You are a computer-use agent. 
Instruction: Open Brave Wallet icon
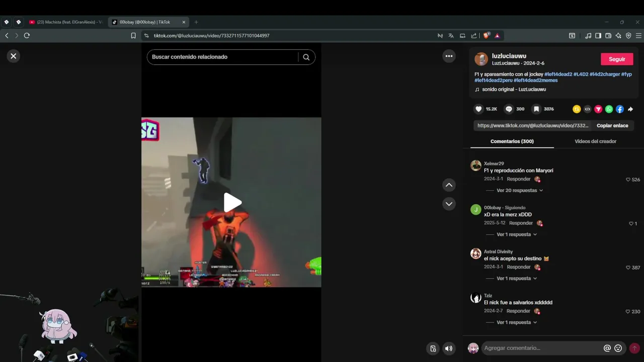coord(608,36)
